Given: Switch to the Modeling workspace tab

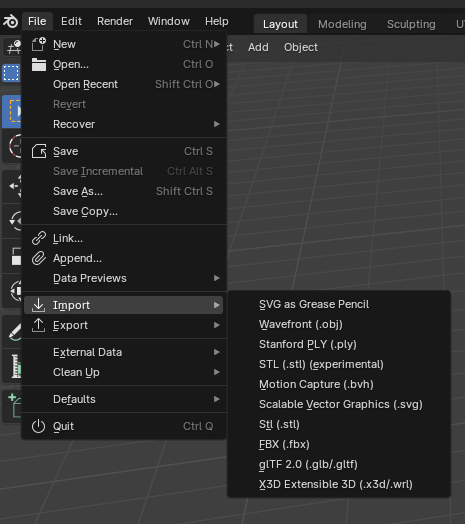Looking at the screenshot, I should [342, 24].
